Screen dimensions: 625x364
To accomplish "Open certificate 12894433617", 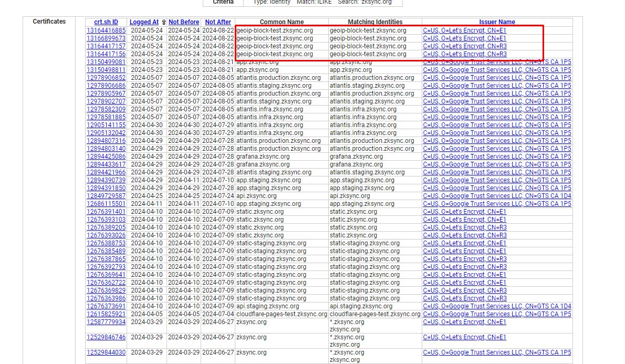I will pyautogui.click(x=106, y=164).
